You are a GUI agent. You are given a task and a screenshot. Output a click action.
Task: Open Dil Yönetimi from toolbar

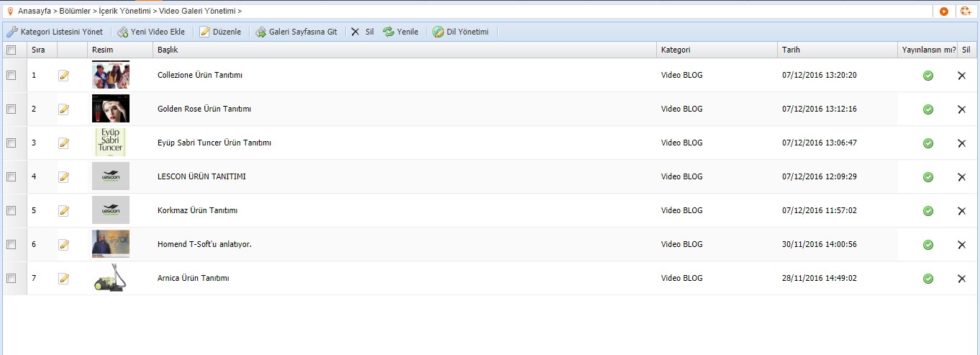460,32
